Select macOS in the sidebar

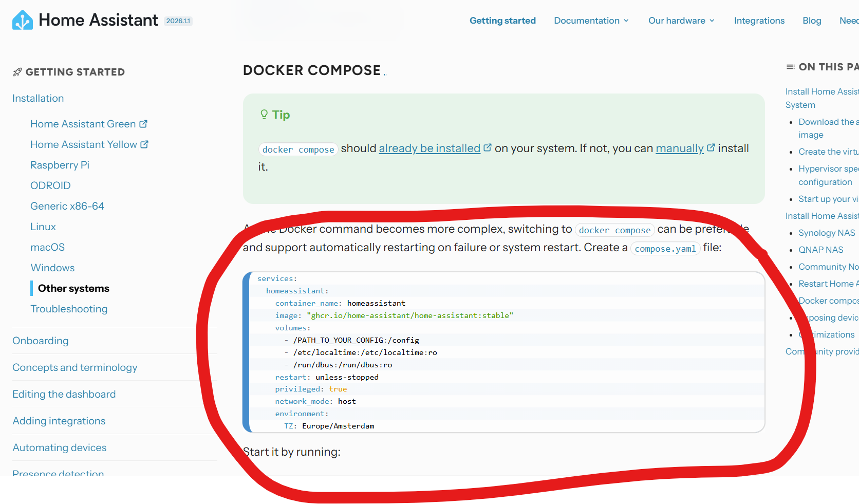pos(47,247)
